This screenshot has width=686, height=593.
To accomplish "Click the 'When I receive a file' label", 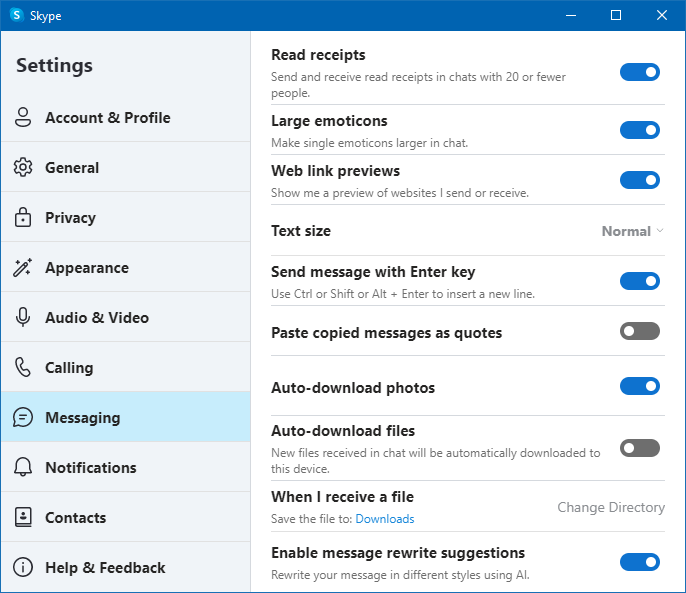I will 342,497.
